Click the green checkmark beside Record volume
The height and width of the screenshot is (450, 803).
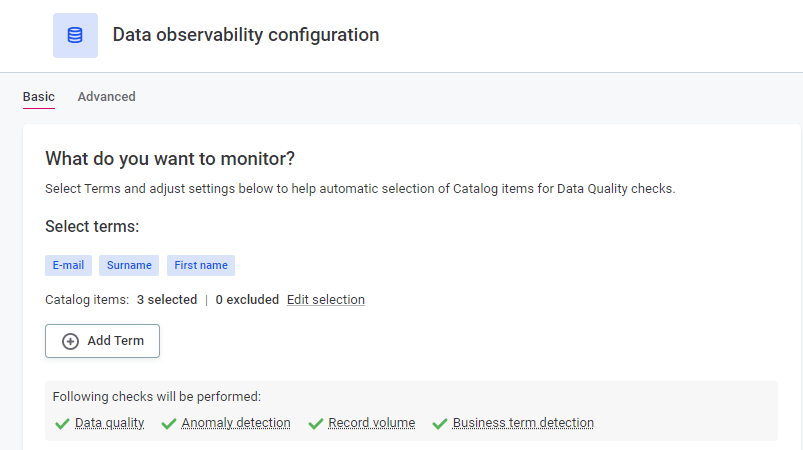[x=316, y=424]
